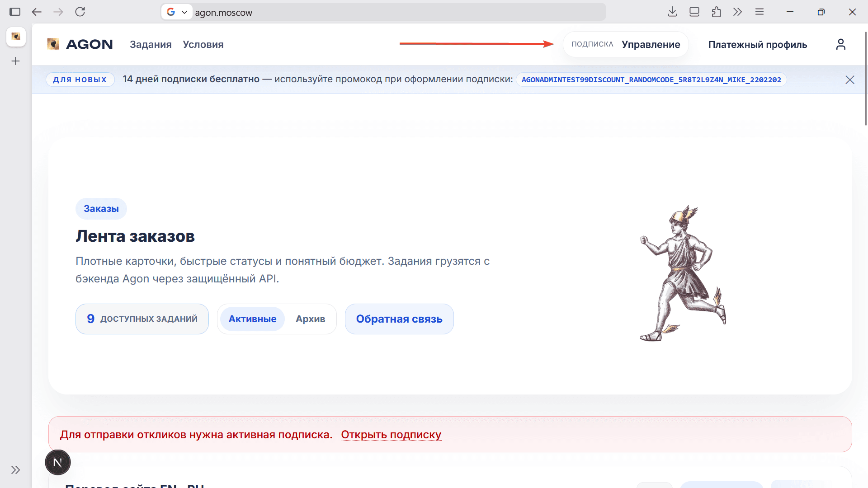Open Платежный профиль menu item
This screenshot has width=868, height=488.
[x=758, y=44]
